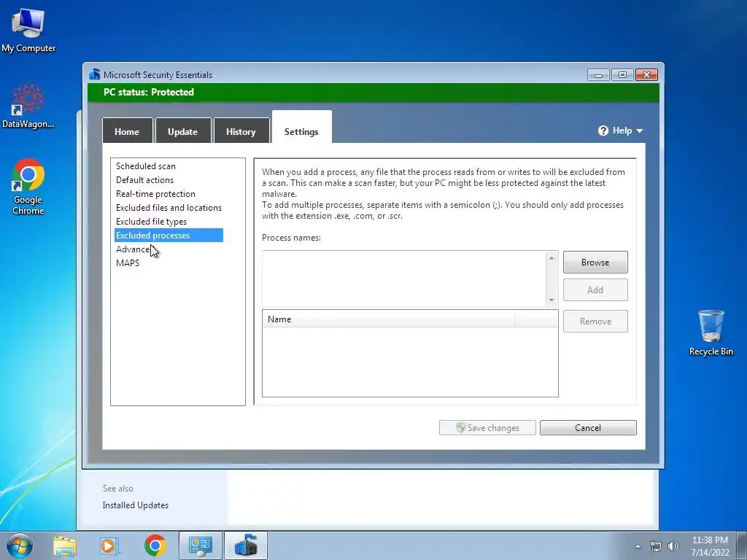Click the Name column header
This screenshot has height=560, width=747.
(x=388, y=319)
